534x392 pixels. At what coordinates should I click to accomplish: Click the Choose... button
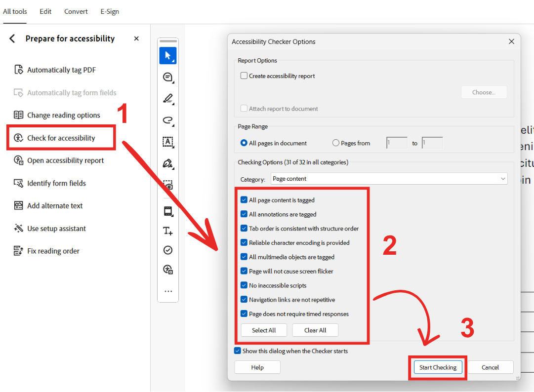click(484, 92)
